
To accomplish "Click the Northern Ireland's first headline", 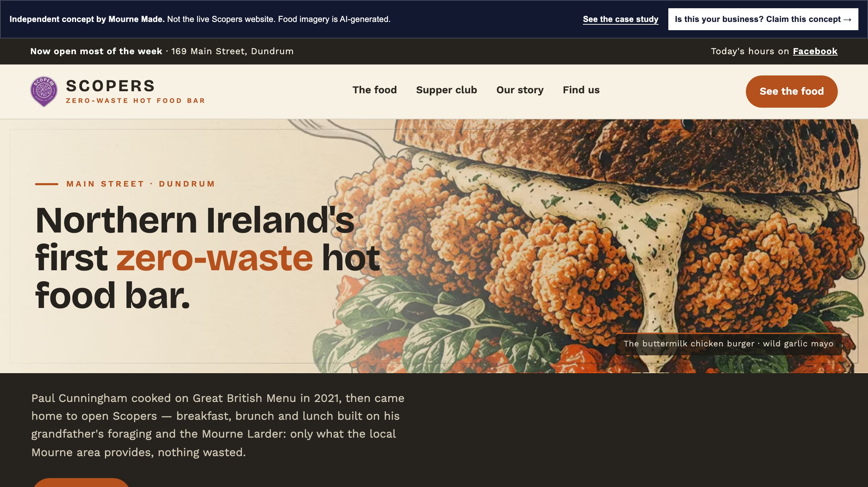I will click(208, 257).
